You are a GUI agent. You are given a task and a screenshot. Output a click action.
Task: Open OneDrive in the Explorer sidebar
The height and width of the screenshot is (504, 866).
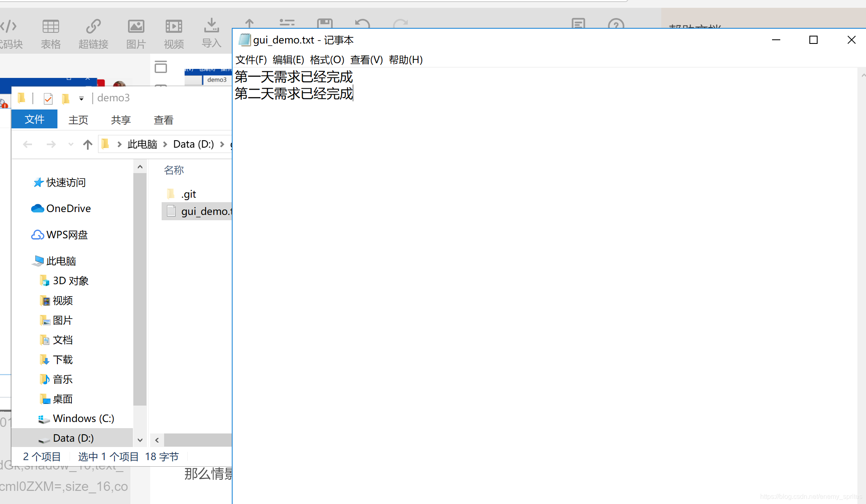68,208
